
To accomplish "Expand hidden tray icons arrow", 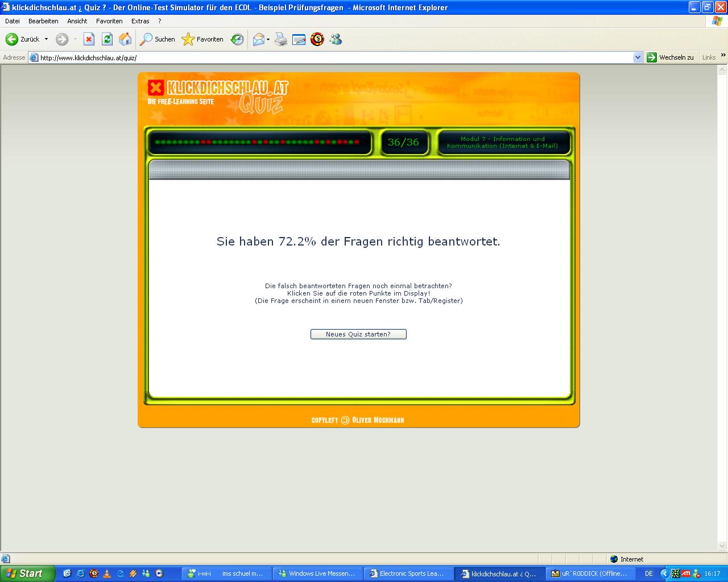I will click(x=664, y=573).
